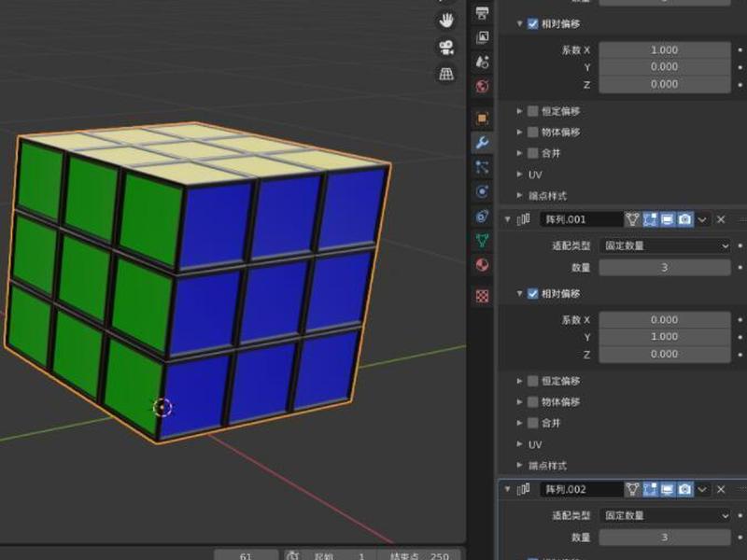Toggle viewport display for 阵列.001
The image size is (747, 560).
click(x=668, y=219)
